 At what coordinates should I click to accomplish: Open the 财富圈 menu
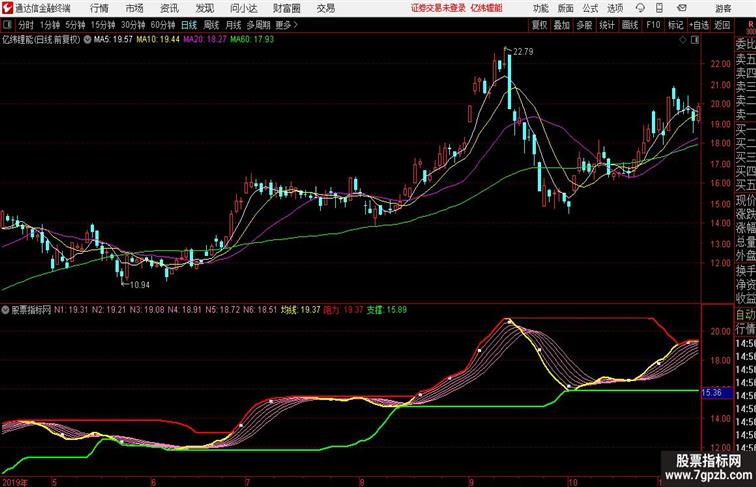click(287, 8)
